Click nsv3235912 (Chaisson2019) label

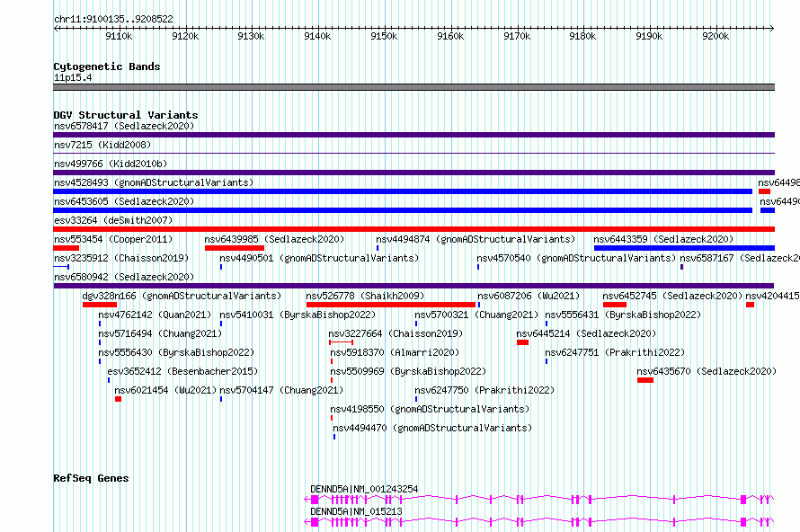coord(121,258)
